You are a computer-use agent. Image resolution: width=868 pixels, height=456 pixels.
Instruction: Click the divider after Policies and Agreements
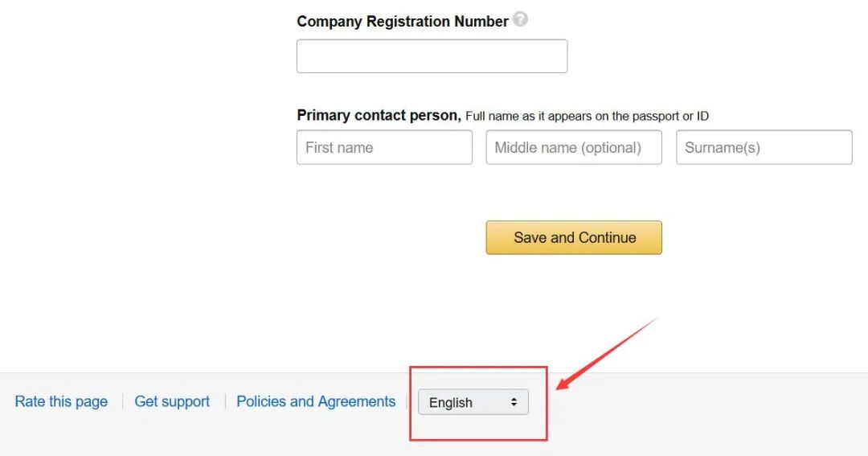pos(407,402)
